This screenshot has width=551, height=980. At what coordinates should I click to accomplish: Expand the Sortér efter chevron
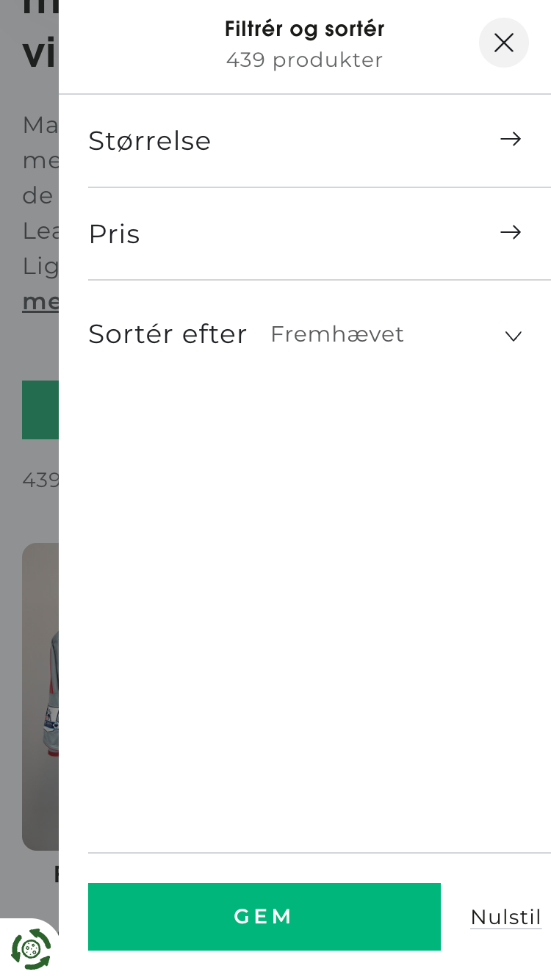[x=513, y=336]
